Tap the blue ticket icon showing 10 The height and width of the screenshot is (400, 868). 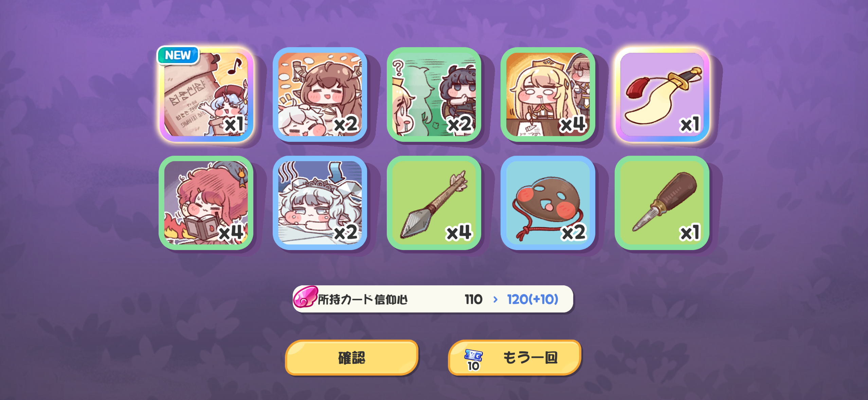(473, 360)
